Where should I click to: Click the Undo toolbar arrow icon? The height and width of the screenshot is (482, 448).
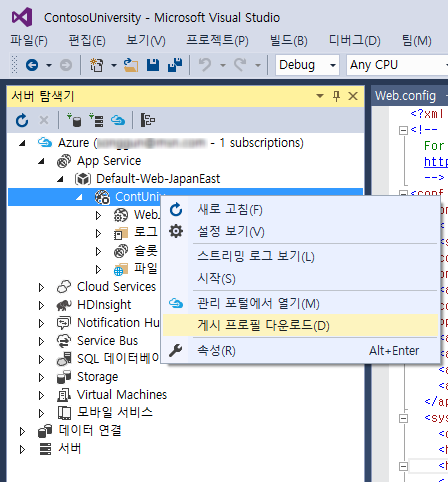click(x=205, y=65)
